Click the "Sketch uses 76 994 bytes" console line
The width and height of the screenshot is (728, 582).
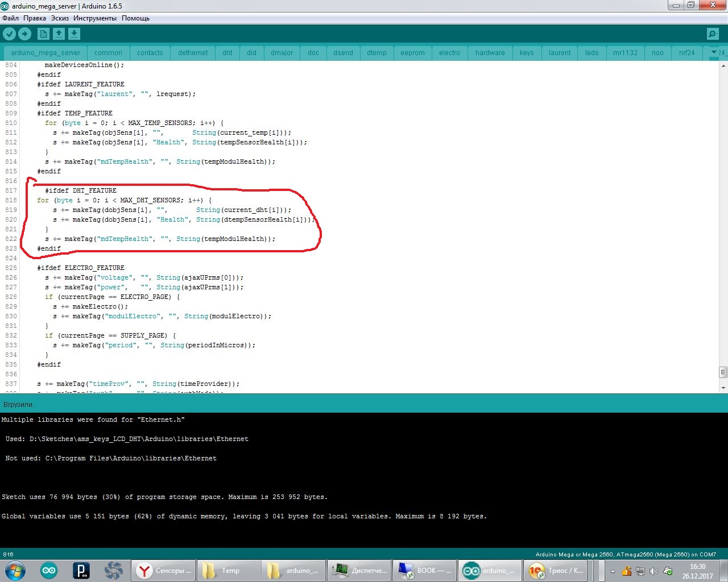(164, 497)
